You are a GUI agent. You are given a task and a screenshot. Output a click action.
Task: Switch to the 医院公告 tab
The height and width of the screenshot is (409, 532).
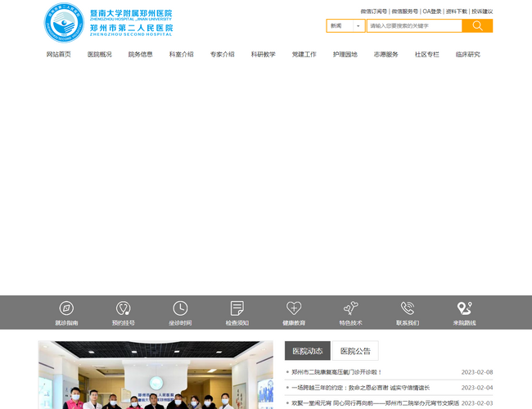(355, 351)
